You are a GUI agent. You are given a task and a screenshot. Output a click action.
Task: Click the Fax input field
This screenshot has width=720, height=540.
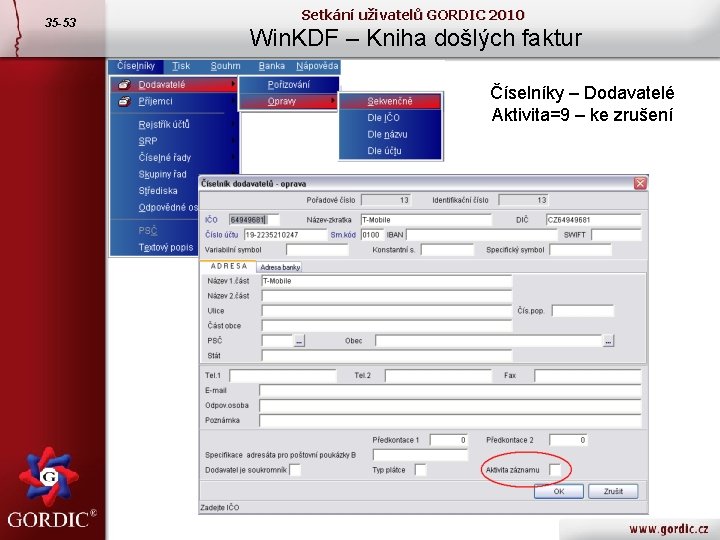point(588,376)
